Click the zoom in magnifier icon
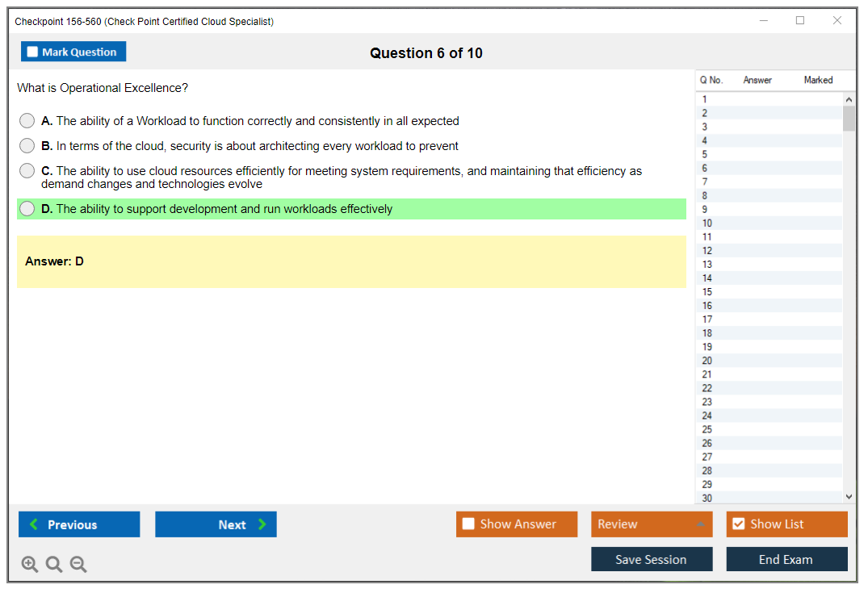The image size is (868, 593). [x=30, y=565]
